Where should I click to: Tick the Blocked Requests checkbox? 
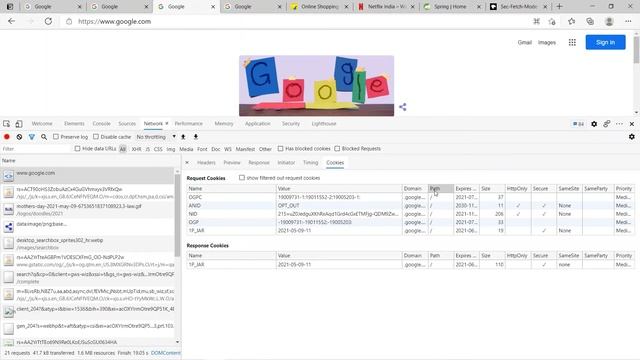[x=337, y=149]
